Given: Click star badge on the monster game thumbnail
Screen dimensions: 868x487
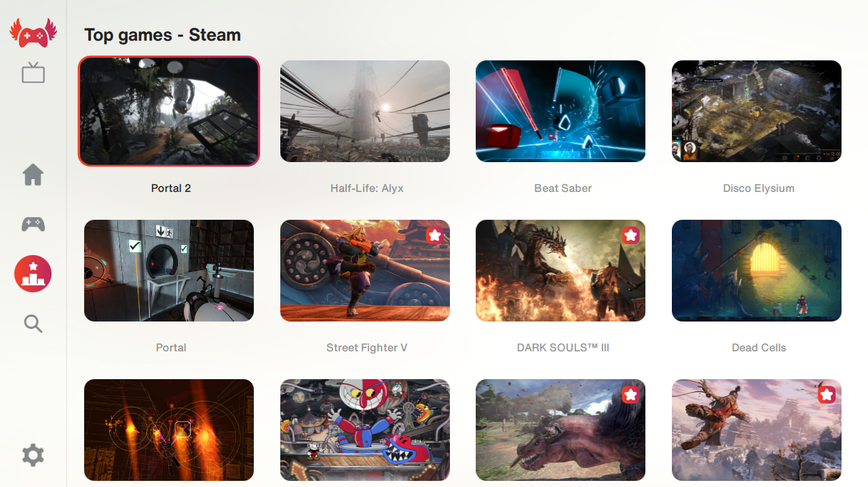Looking at the screenshot, I should point(630,395).
